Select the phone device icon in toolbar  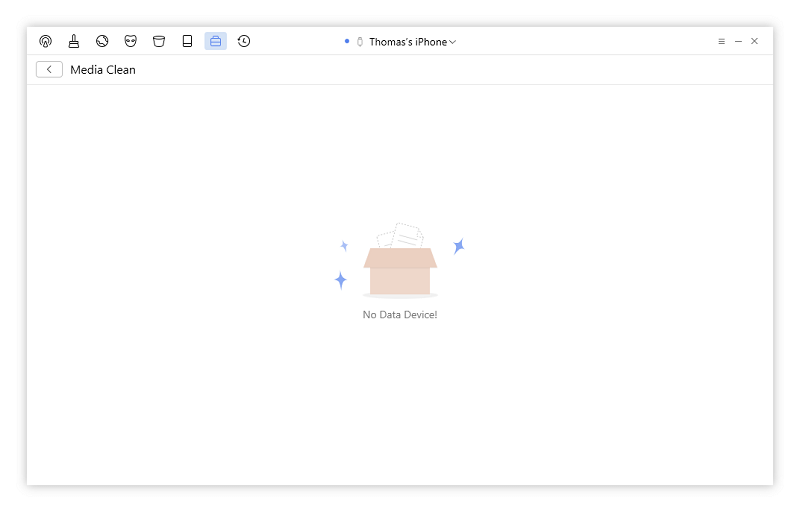point(187,41)
